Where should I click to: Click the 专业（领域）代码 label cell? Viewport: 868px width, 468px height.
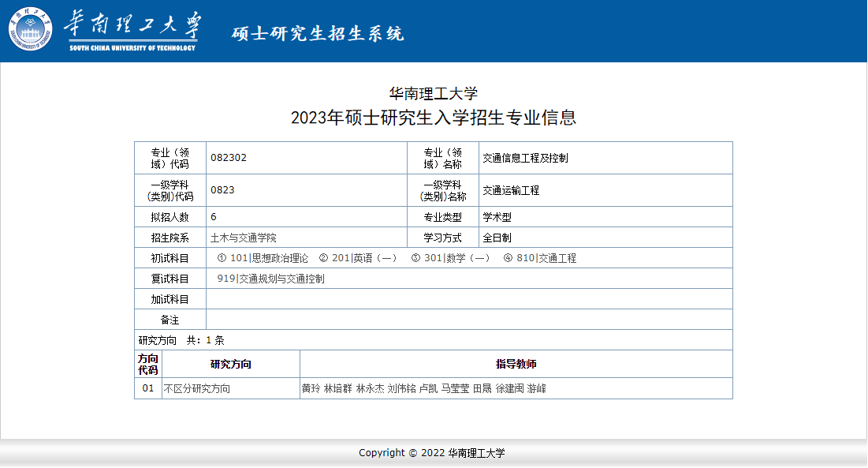[170, 159]
